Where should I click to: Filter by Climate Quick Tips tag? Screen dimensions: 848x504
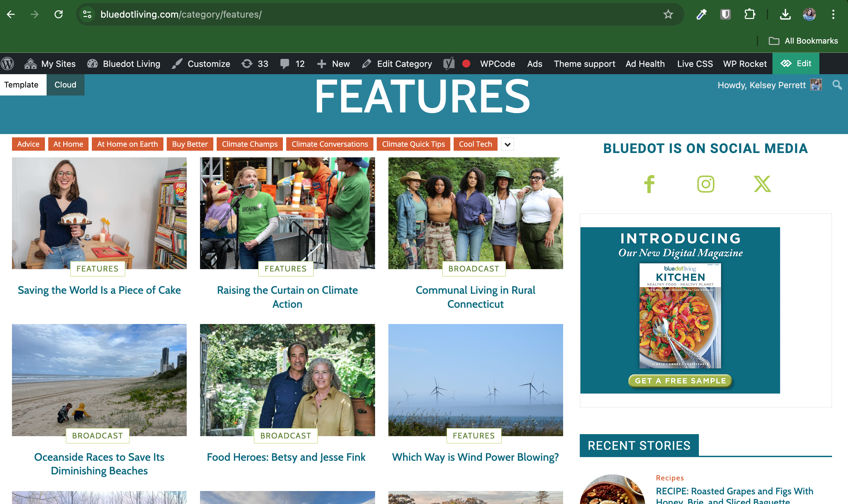pos(413,144)
